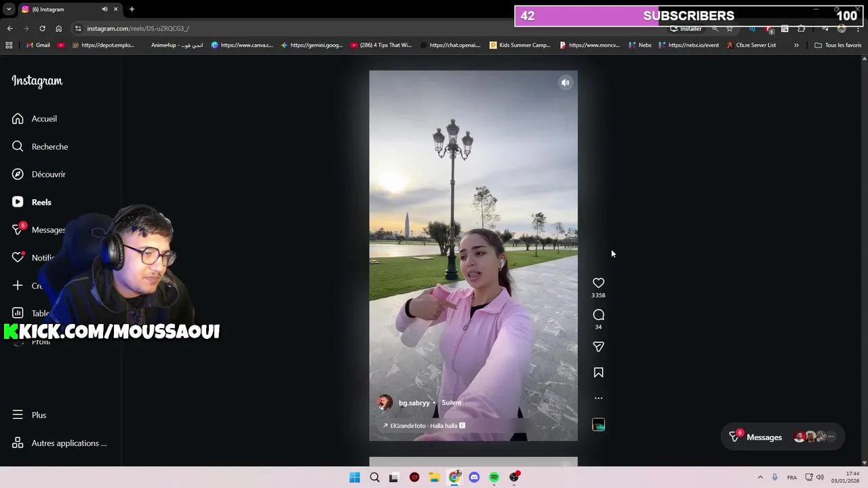Open the reel comments
The width and height of the screenshot is (868, 488).
pyautogui.click(x=598, y=314)
